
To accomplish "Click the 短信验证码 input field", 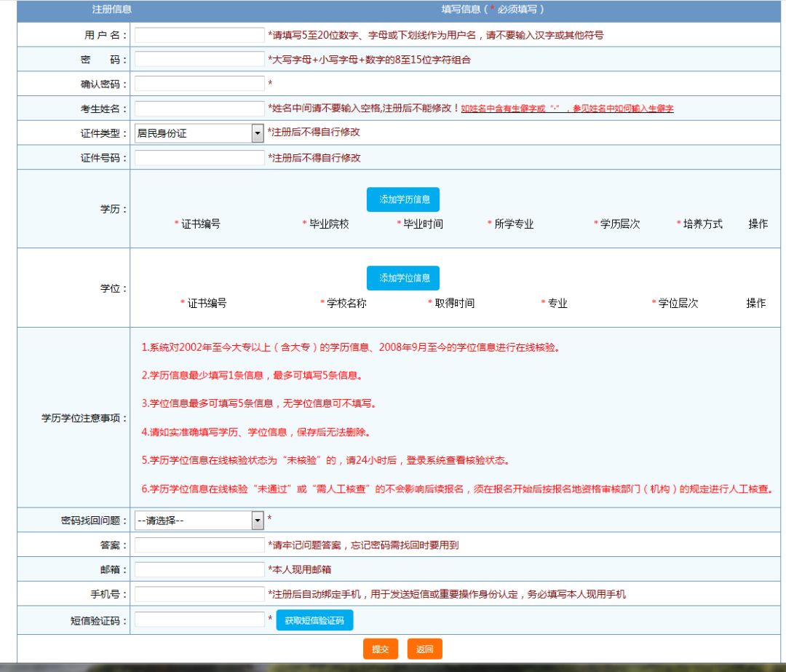I will (199, 620).
